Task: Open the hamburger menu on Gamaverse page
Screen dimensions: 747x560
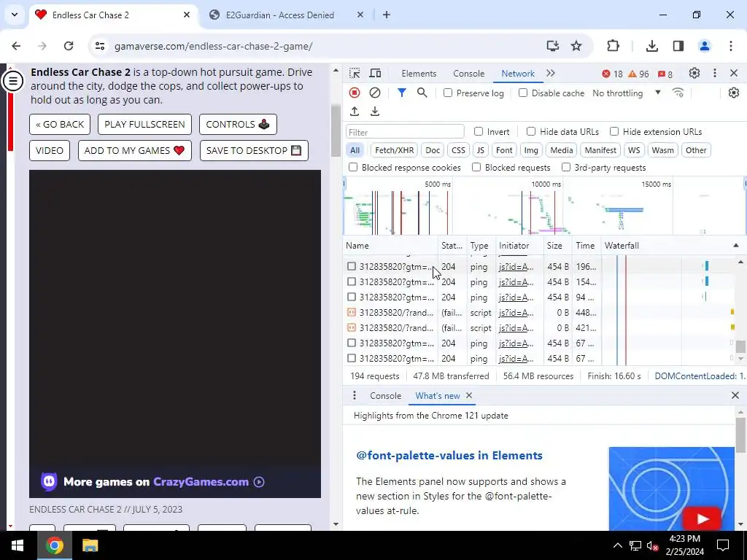Action: pos(13,81)
